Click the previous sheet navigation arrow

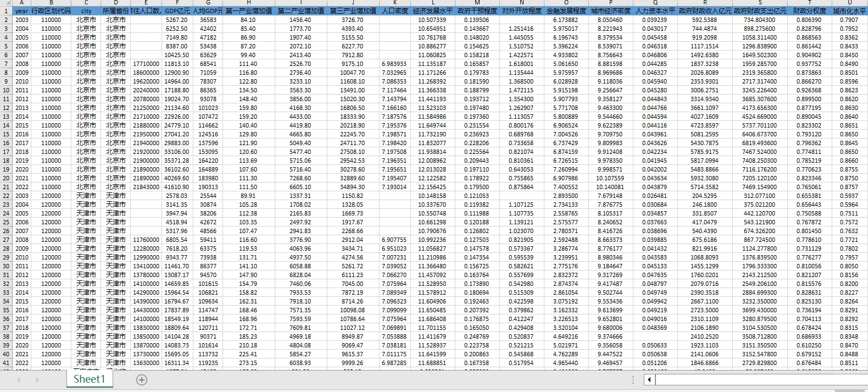click(18, 380)
